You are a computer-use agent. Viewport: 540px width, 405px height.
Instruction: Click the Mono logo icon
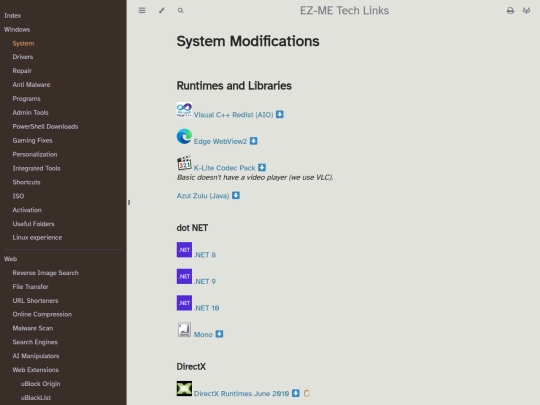click(x=184, y=330)
